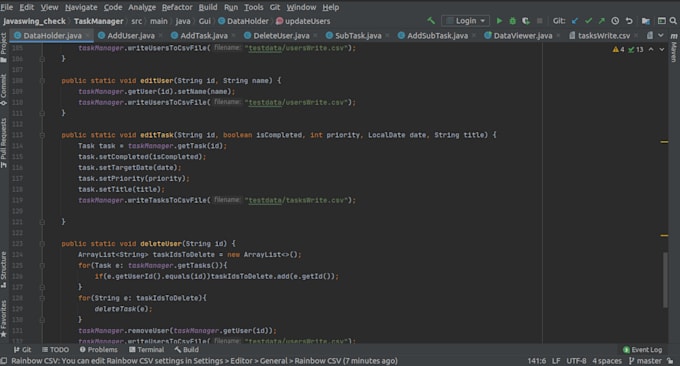Open the Login run configuration dropdown
Image resolution: width=680 pixels, height=366 pixels.
coord(465,21)
